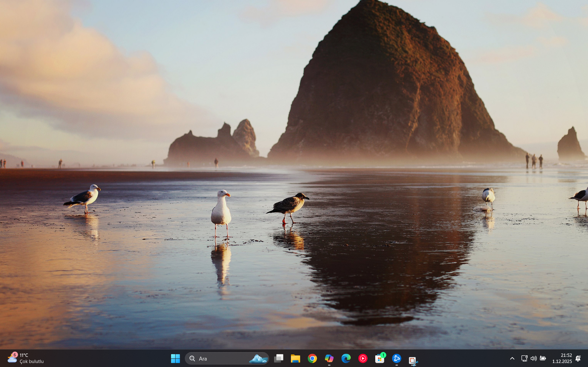Open Task View from the taskbar
Image resolution: width=588 pixels, height=367 pixels.
[279, 359]
